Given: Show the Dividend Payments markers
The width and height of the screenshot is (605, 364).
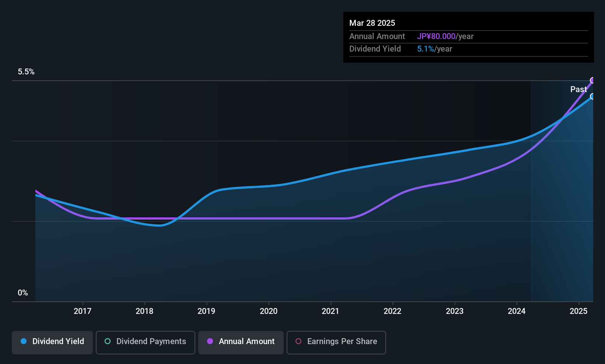Looking at the screenshot, I should pyautogui.click(x=145, y=342).
